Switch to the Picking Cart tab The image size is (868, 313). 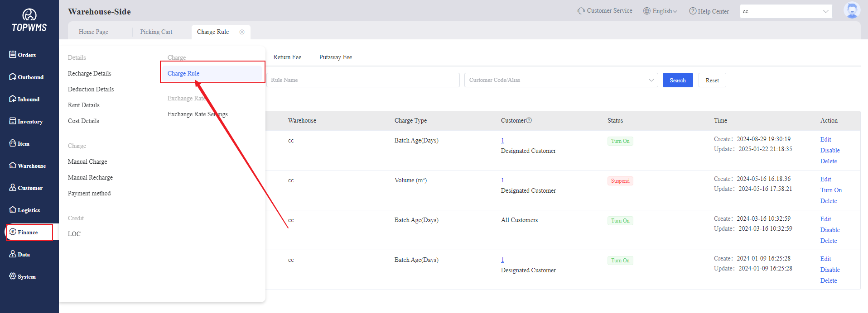(x=156, y=32)
